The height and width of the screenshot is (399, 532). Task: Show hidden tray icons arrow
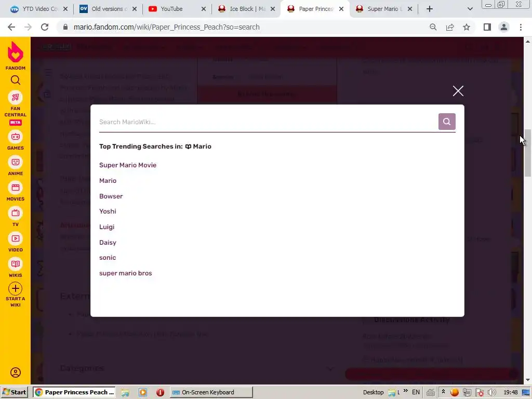coord(443,392)
